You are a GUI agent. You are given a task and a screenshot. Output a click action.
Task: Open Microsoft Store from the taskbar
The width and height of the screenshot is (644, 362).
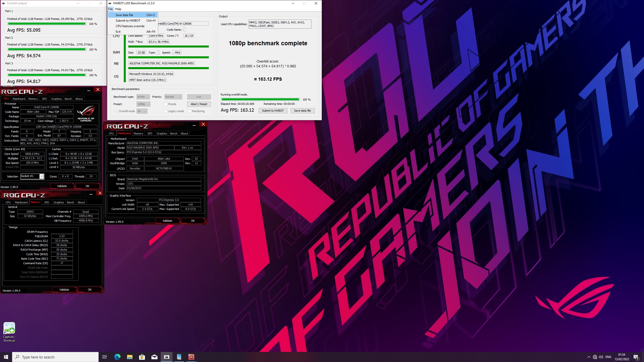[142, 357]
